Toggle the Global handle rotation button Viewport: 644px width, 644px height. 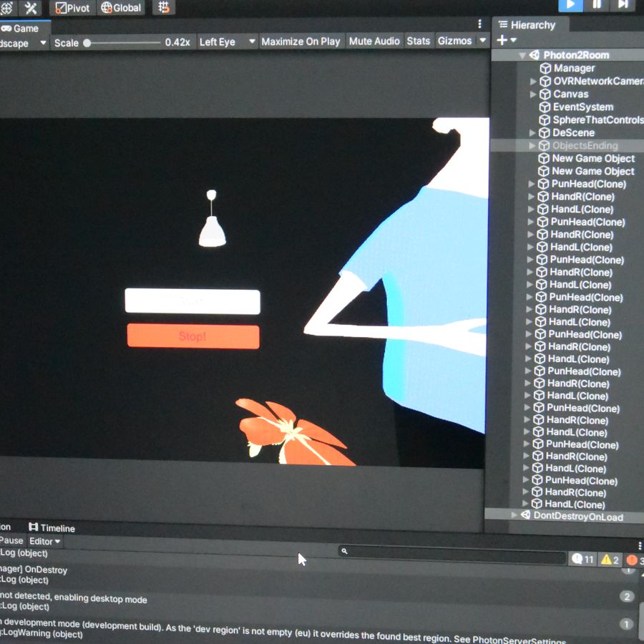(121, 8)
